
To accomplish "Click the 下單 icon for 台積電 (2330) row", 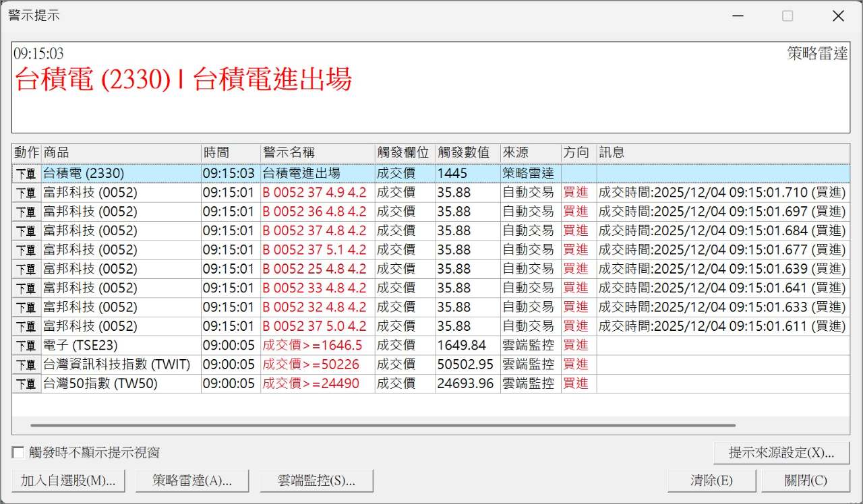I will [x=26, y=174].
